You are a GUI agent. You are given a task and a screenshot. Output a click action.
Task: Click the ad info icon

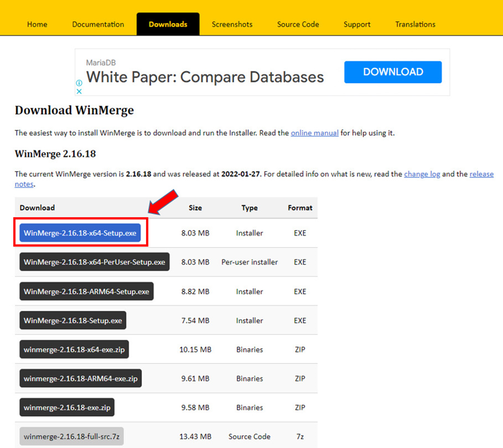[79, 83]
